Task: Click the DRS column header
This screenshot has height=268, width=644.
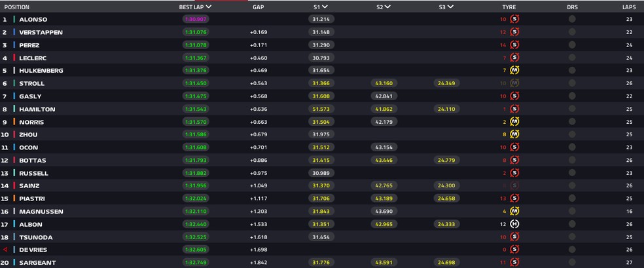Action: point(572,7)
